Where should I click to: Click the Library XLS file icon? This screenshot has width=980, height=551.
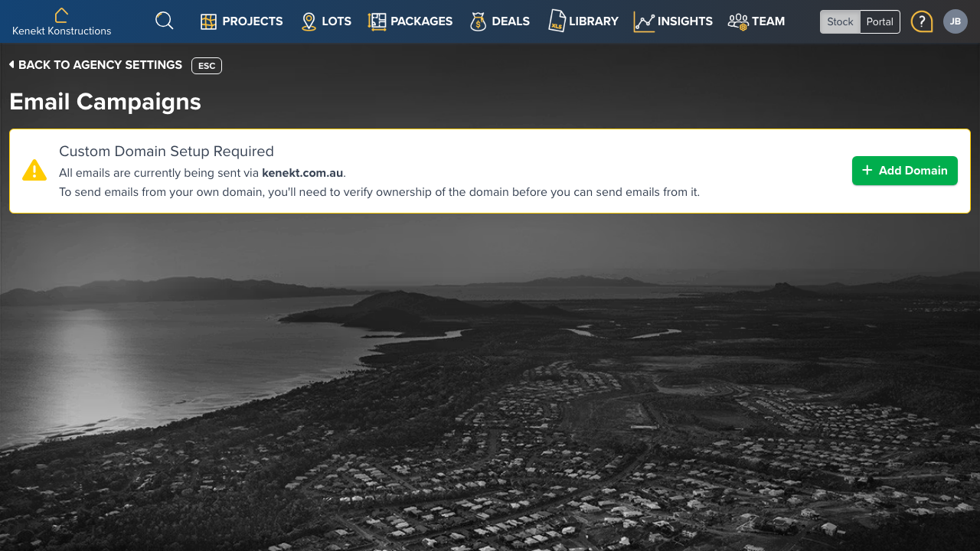[x=557, y=21]
